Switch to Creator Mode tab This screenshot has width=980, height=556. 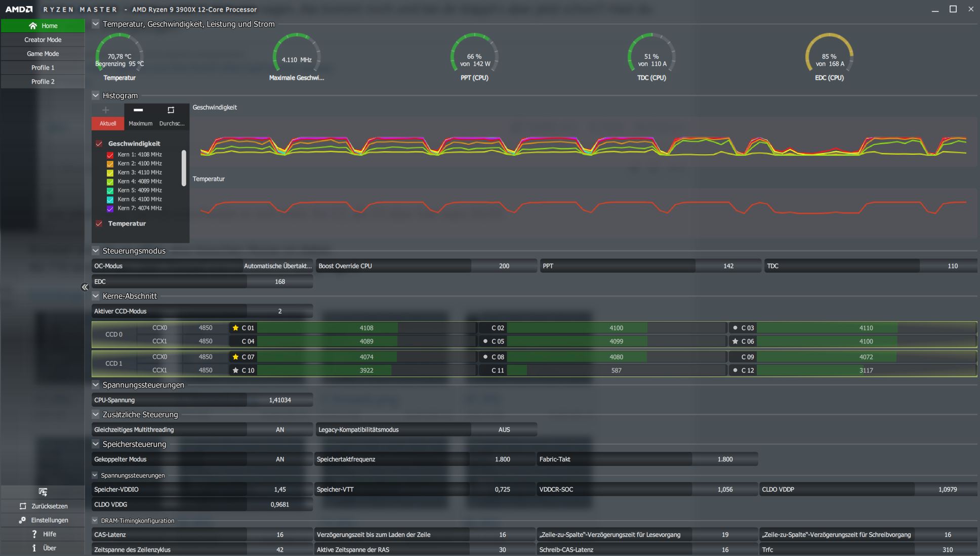pos(43,39)
